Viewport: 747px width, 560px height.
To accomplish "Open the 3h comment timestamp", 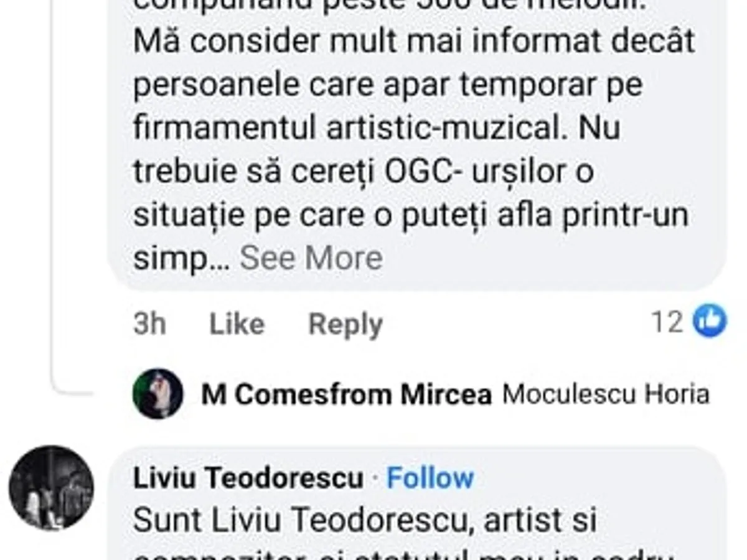I will coord(149,324).
